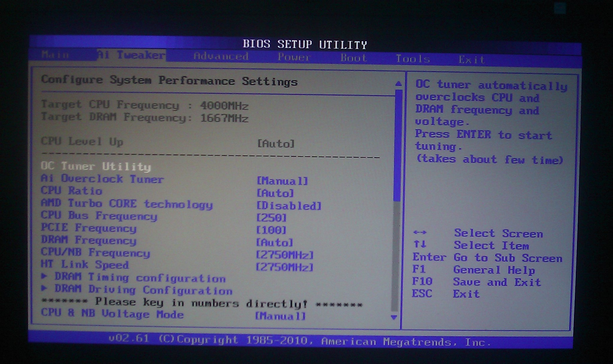Switch to the Advanced tab

(x=221, y=56)
